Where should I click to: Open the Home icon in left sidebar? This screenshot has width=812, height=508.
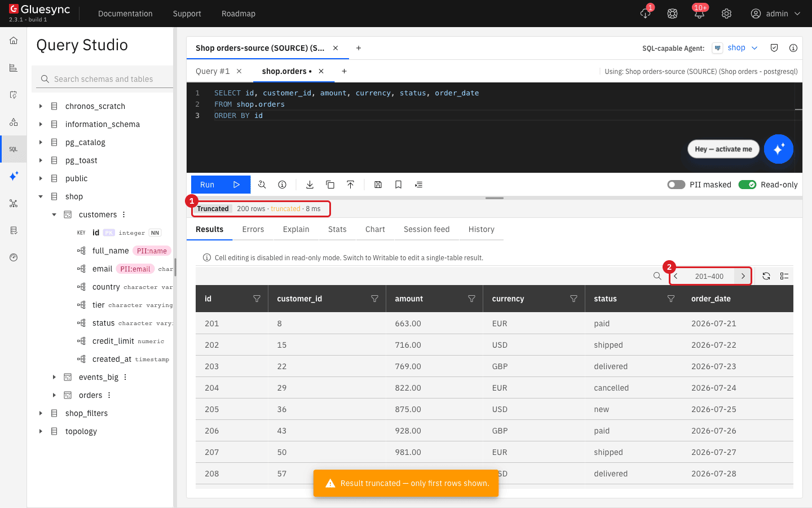click(14, 41)
